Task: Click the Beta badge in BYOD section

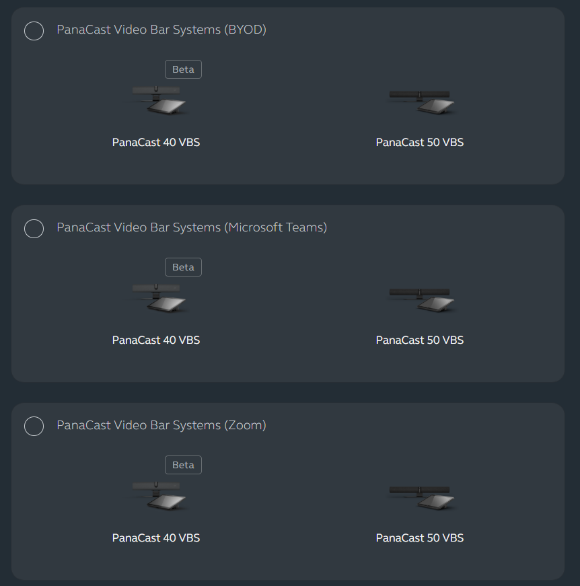Action: [183, 70]
